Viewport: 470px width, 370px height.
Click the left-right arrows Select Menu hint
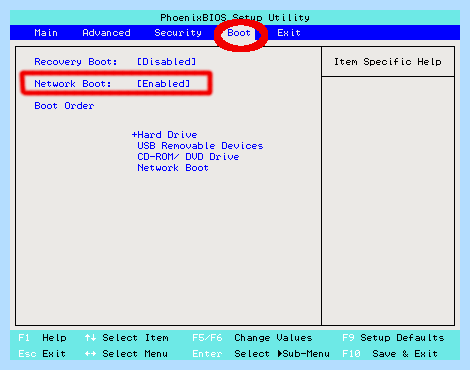point(126,353)
